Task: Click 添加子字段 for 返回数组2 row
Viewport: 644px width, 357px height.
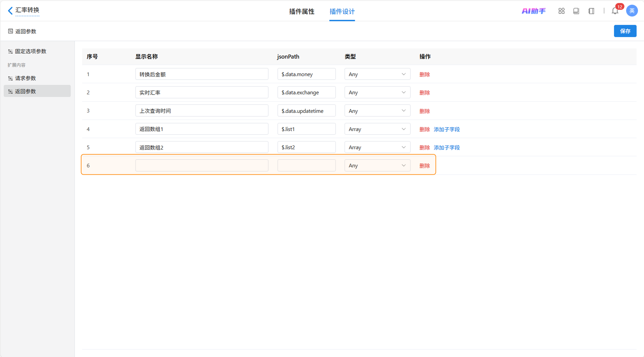Action: click(447, 148)
